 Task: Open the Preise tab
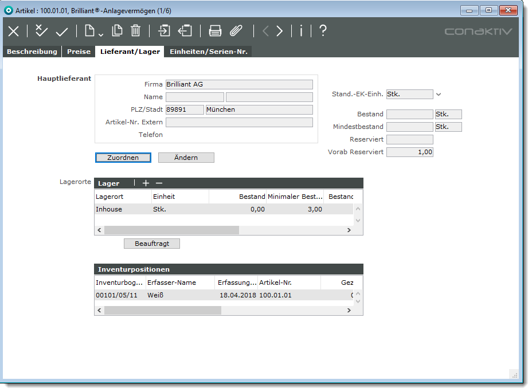pos(79,52)
